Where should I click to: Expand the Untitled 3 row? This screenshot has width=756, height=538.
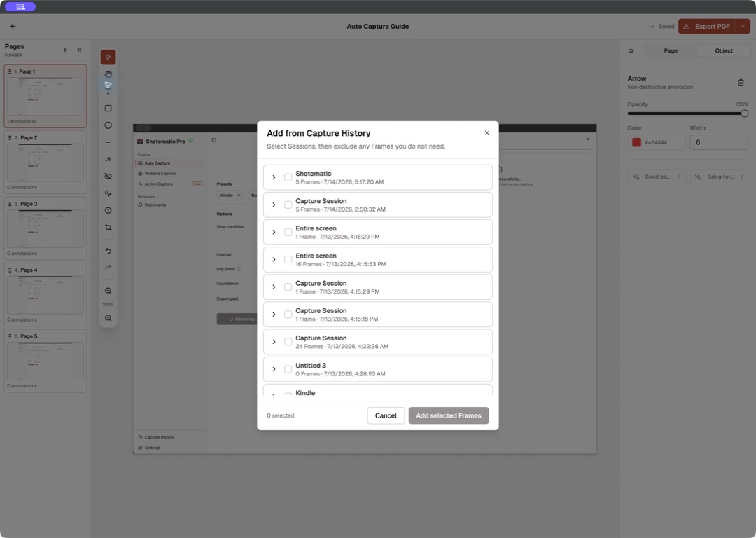tap(274, 370)
